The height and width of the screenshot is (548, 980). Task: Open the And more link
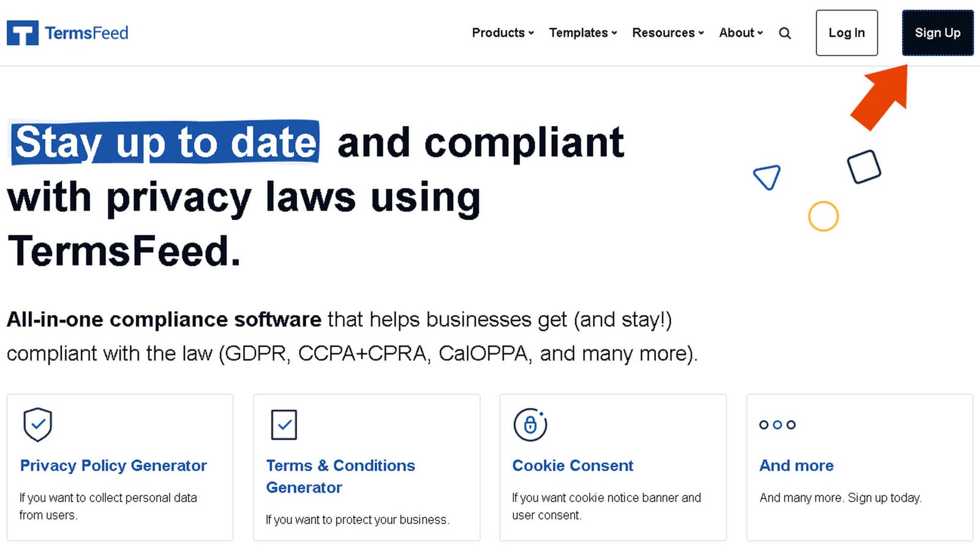(796, 465)
